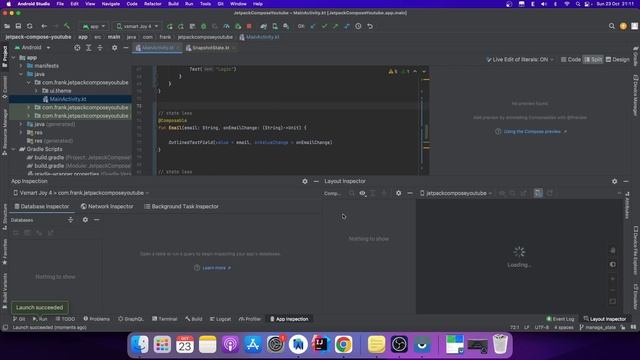Open the Build menu in menu bar
Image resolution: width=640 pixels, height=360 pixels.
[173, 4]
